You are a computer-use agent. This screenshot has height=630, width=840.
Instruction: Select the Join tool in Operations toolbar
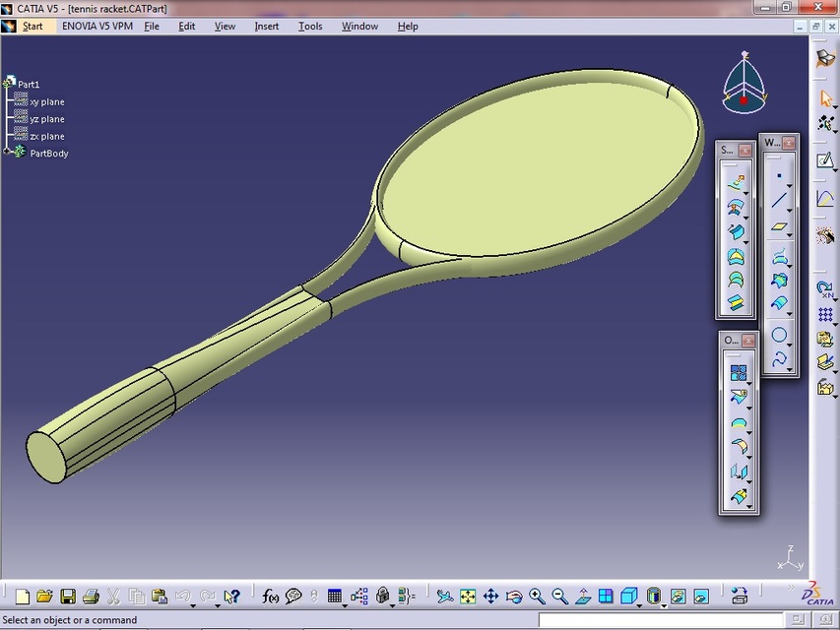coord(736,370)
